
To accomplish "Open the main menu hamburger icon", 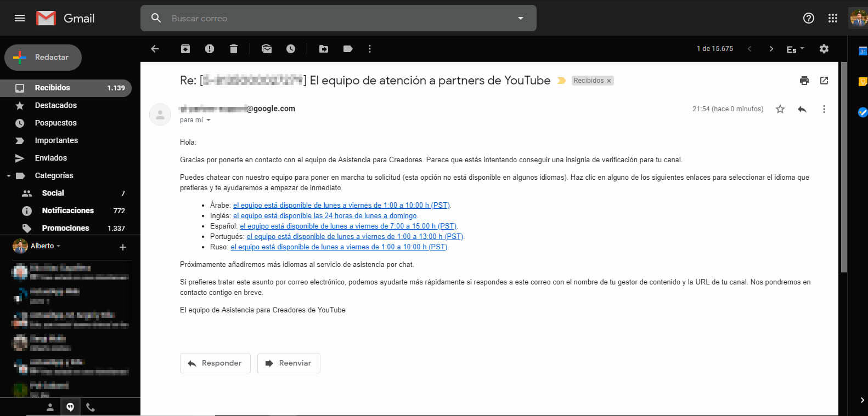I will (20, 18).
